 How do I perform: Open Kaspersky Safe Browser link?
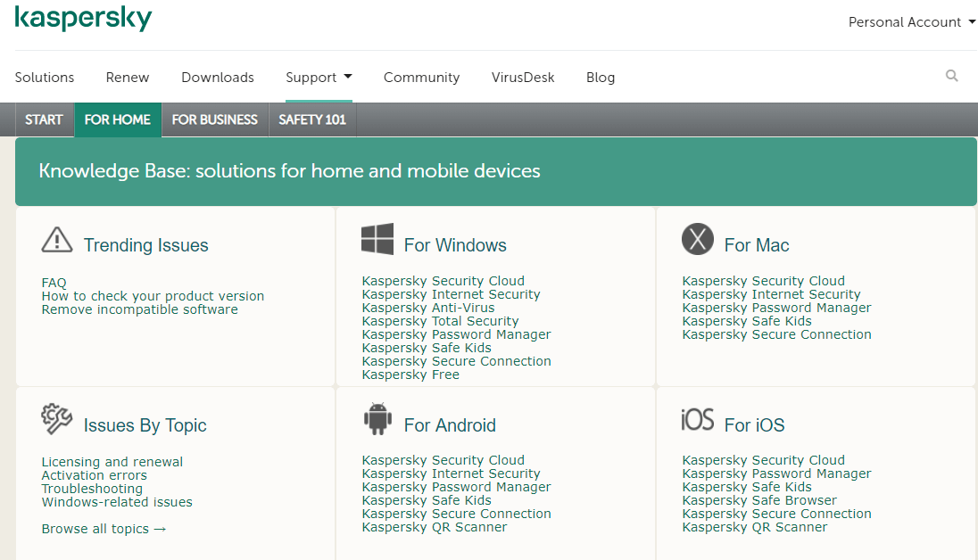tap(759, 500)
